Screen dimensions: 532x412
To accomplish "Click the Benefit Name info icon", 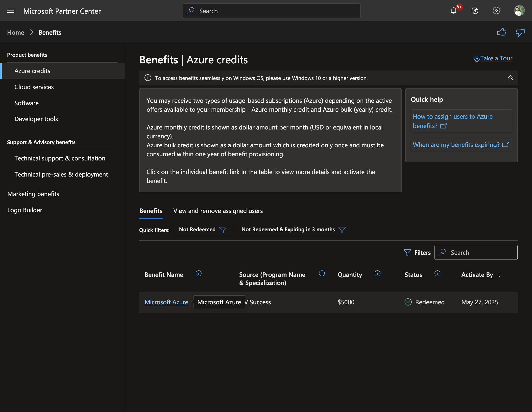I will point(199,273).
